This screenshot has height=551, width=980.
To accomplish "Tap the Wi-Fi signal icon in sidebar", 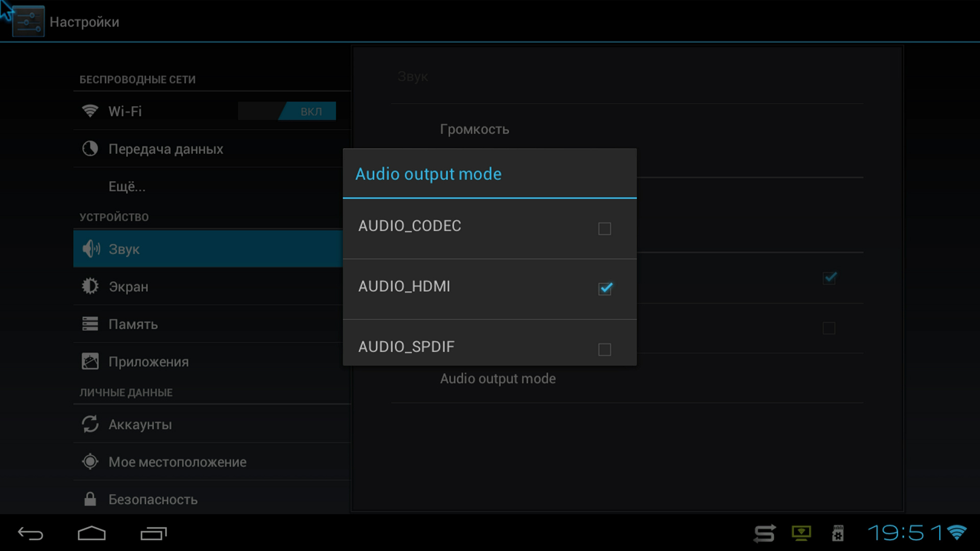I will [x=90, y=111].
